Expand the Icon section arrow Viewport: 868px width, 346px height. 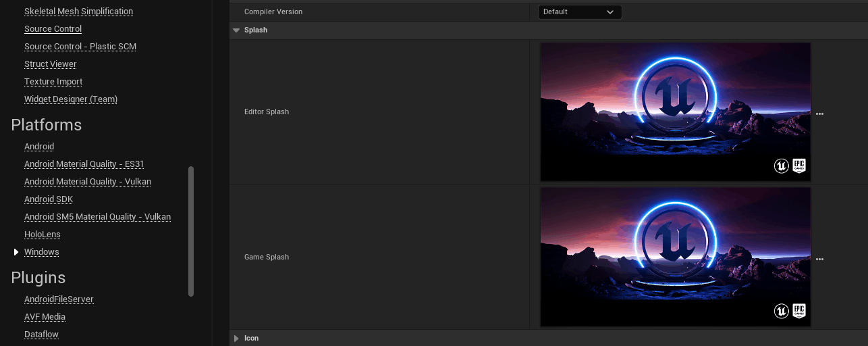pos(236,338)
